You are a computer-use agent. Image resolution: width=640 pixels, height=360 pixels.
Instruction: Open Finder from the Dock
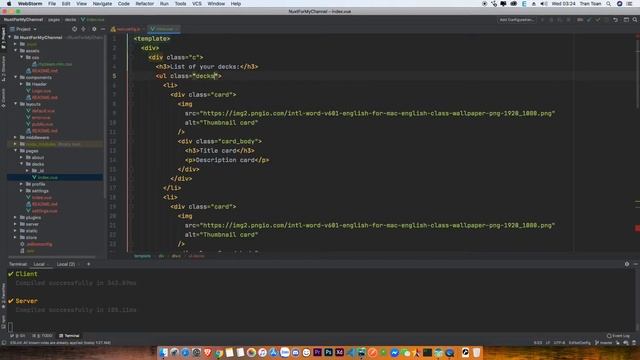164,353
